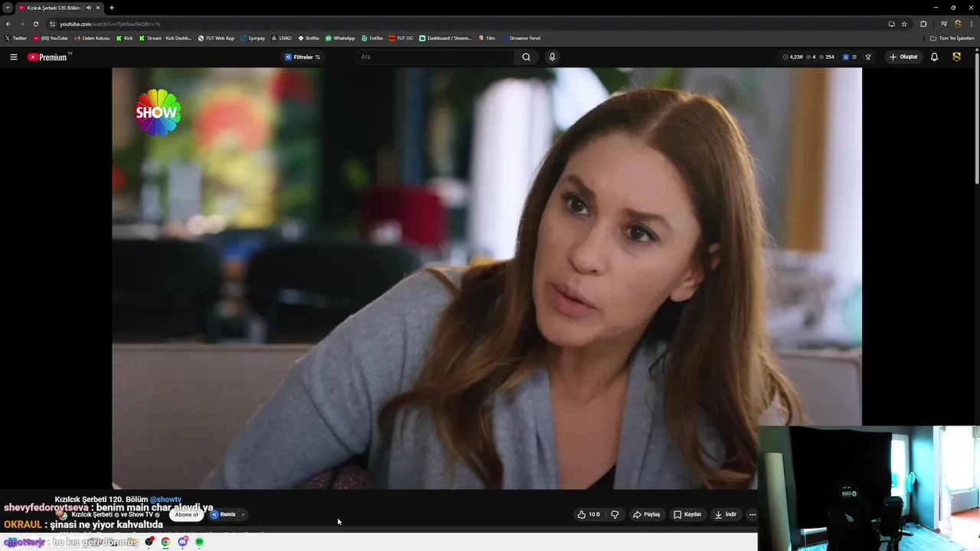Image resolution: width=980 pixels, height=551 pixels.
Task: Open the more actions three-dot menu
Action: click(752, 514)
